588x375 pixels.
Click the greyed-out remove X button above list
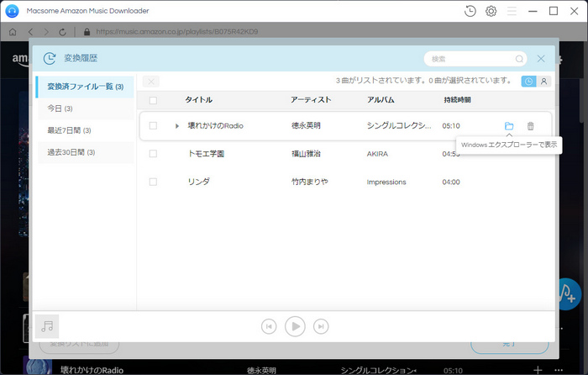[150, 82]
